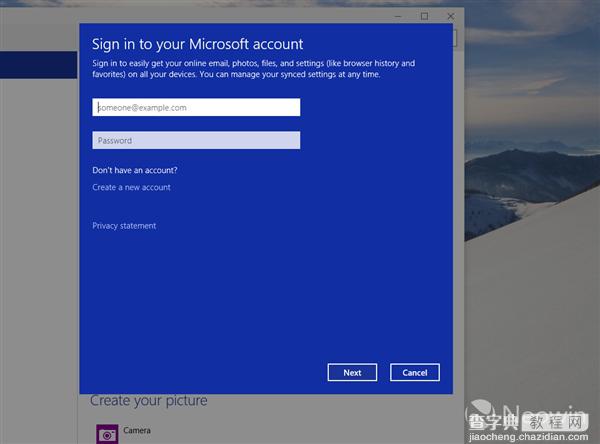Close the Settings window behind the dialog
The width and height of the screenshot is (600, 444).
451,16
